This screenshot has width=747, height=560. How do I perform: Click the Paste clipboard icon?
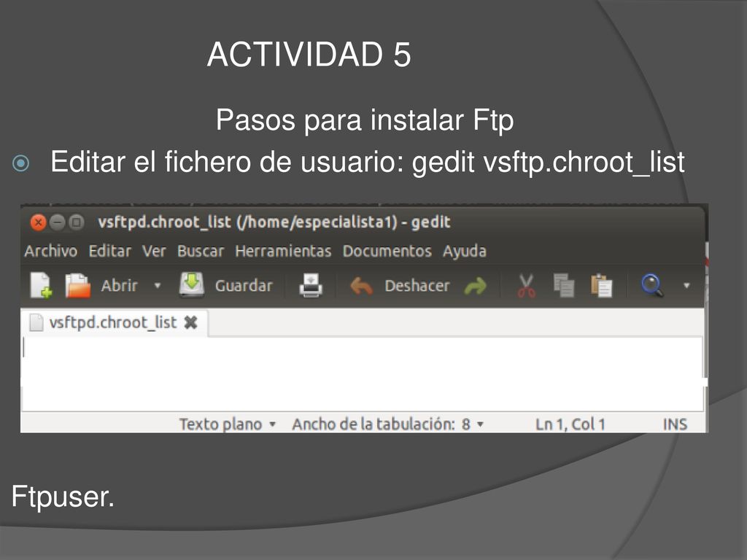pos(601,285)
